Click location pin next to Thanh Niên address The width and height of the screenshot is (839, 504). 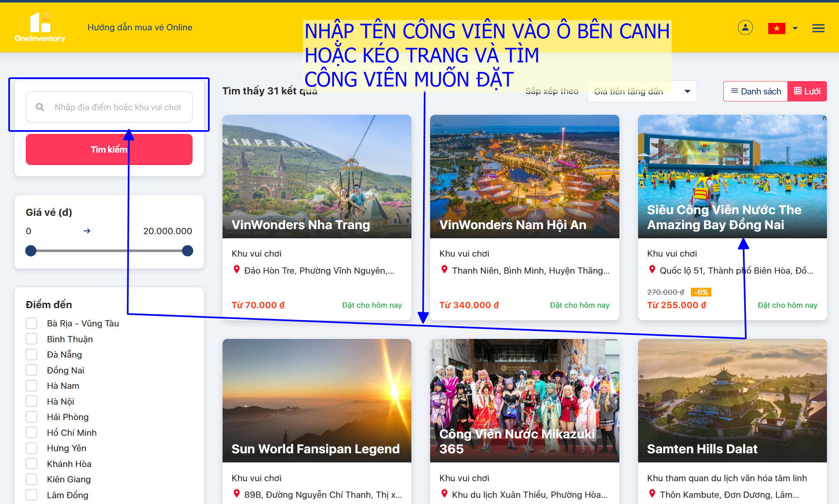tap(444, 270)
